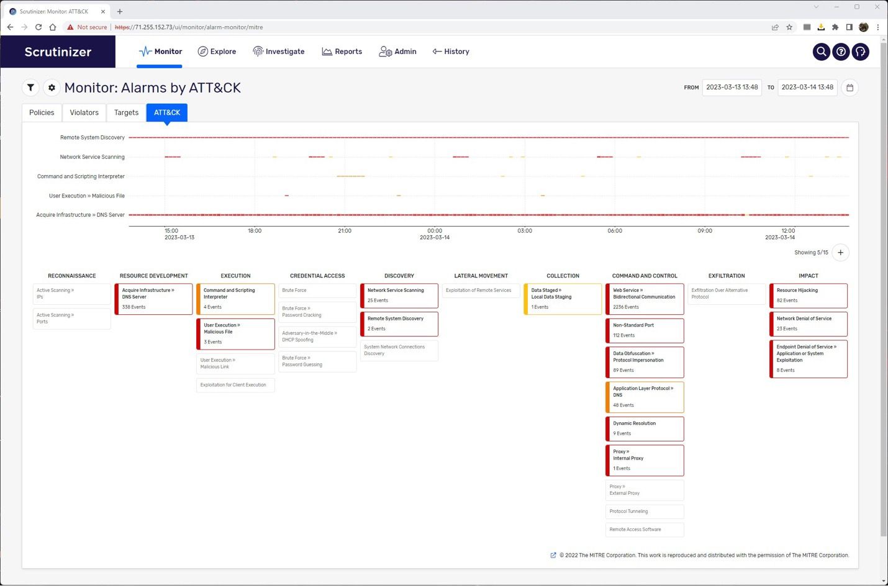
Task: Show more rows with the plus button
Action: (x=840, y=253)
